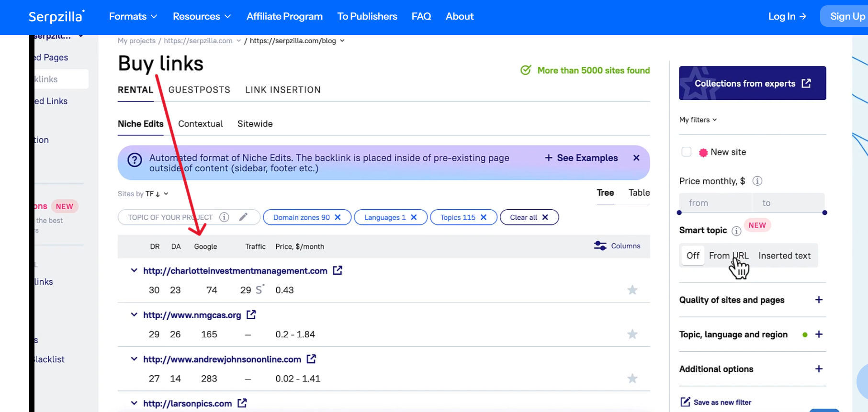The width and height of the screenshot is (868, 412).
Task: Select the RENTAL tab
Action: [135, 90]
